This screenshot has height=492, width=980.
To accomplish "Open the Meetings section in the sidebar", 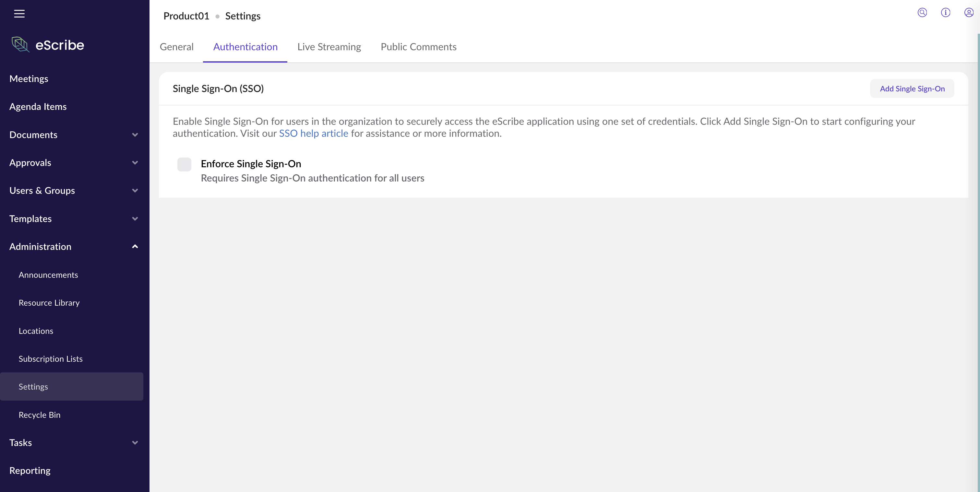I will [29, 78].
